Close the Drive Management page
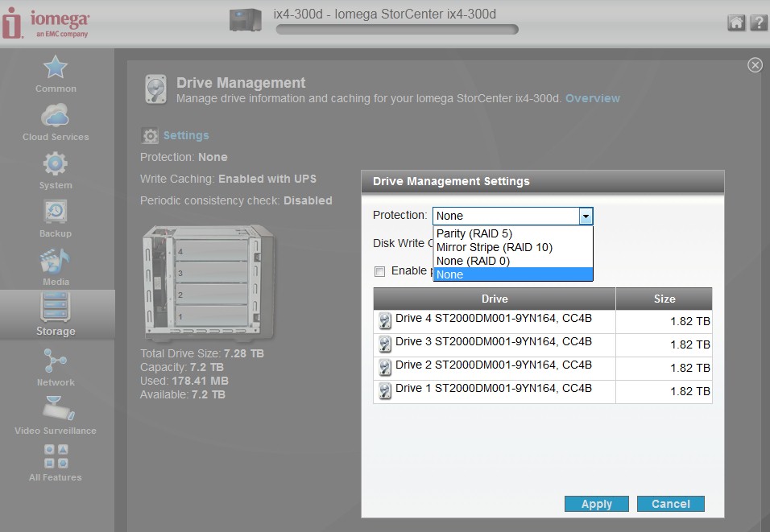Viewport: 770px width, 532px height. pyautogui.click(x=755, y=64)
